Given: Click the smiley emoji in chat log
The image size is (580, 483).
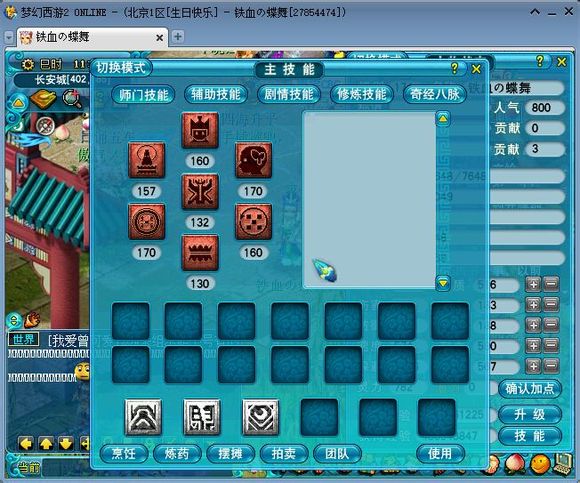Looking at the screenshot, I should pyautogui.click(x=82, y=371).
